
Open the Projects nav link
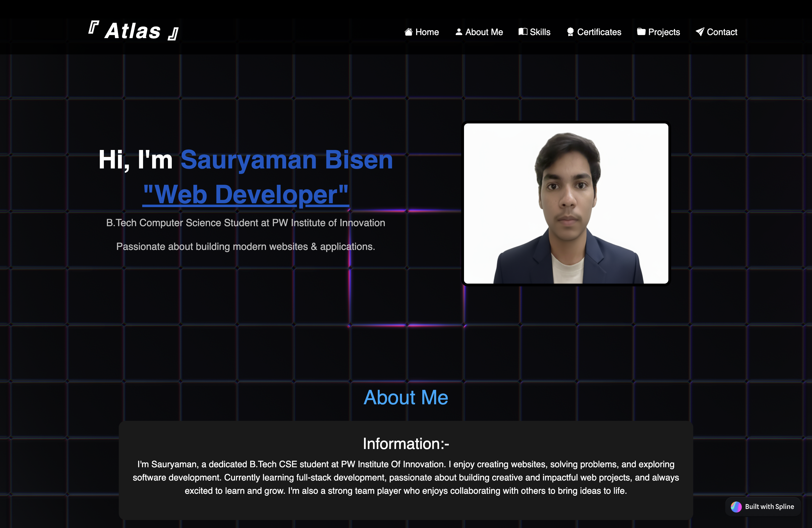(664, 32)
